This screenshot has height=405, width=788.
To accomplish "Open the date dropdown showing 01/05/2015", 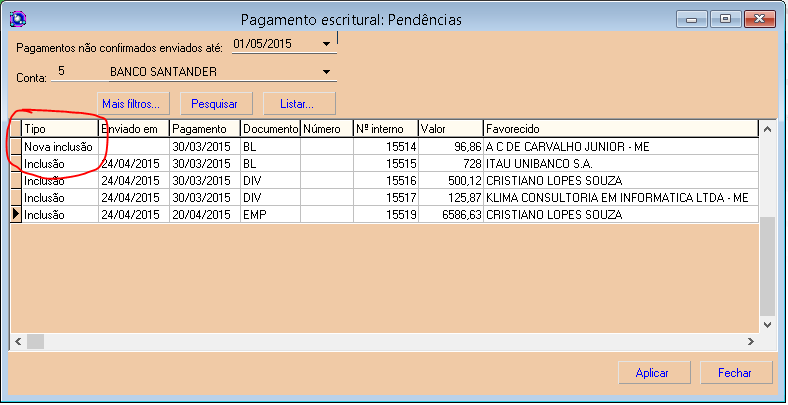I will pos(326,44).
